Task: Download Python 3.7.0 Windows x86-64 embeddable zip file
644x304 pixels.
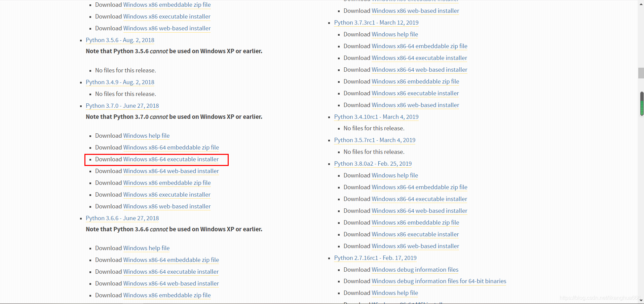Action: 171,147
